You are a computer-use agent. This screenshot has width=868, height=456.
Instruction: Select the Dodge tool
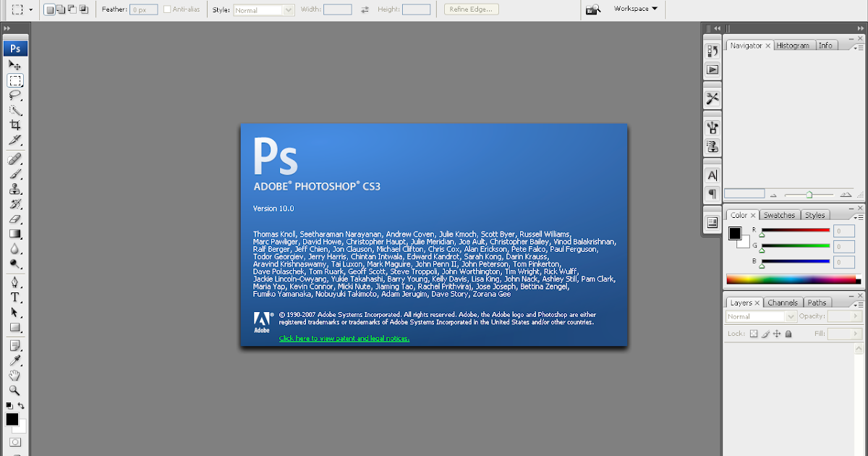tap(15, 263)
